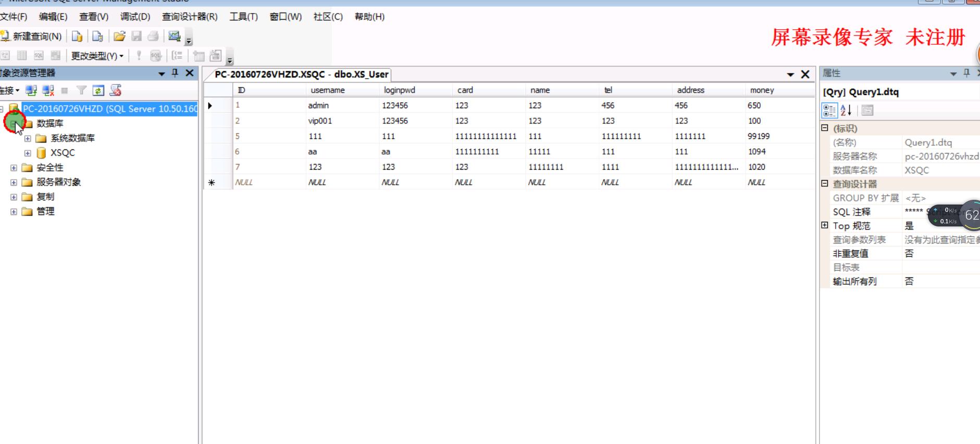Expand the Top 规范 property
The height and width of the screenshot is (444, 980).
(x=825, y=225)
